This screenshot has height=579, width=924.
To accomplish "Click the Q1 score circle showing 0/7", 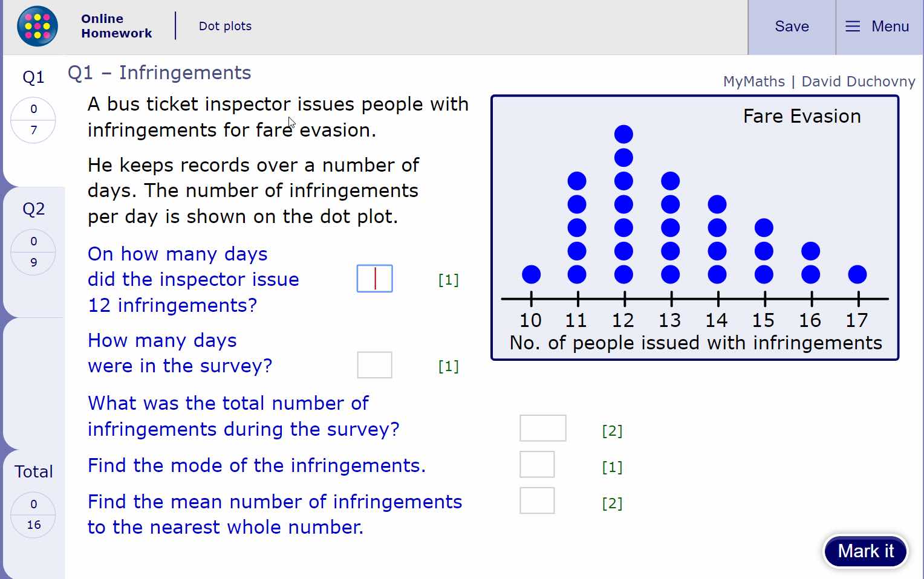I will pos(33,120).
